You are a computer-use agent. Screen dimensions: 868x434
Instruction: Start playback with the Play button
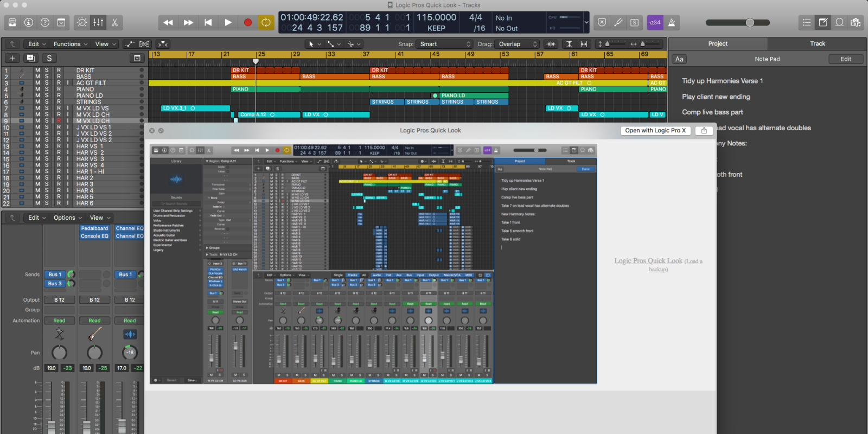[228, 22]
